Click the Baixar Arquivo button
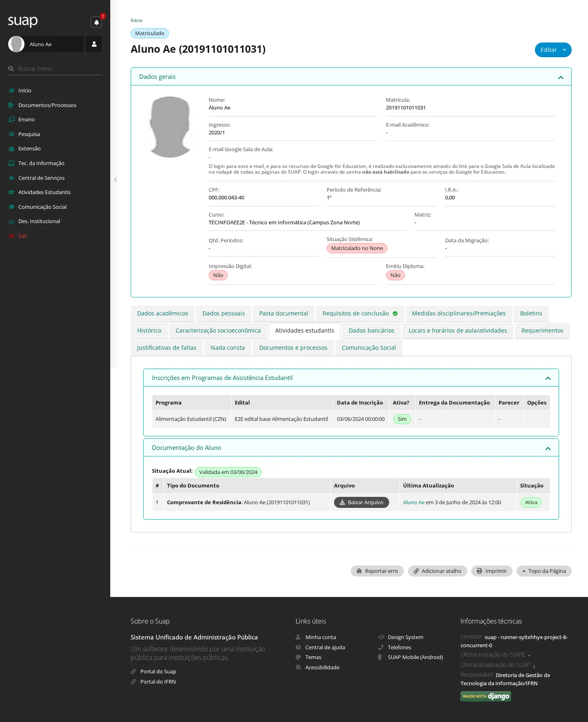Viewport: 588px width, 722px height. (x=361, y=502)
